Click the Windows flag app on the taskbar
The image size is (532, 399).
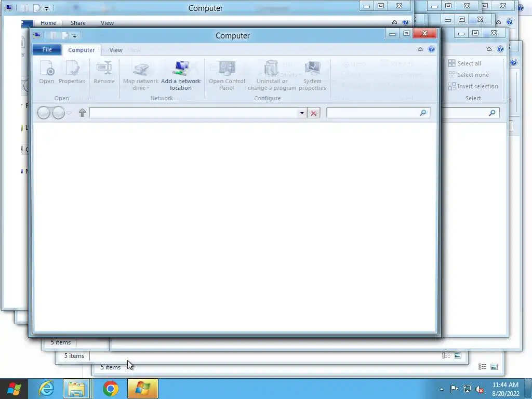coord(143,389)
